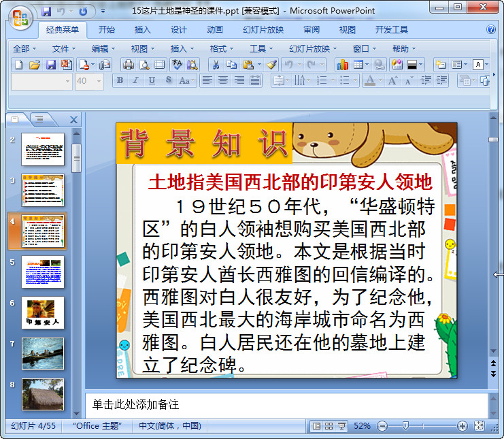The width and height of the screenshot is (504, 439).
Task: Open the 格式 menu
Action: pos(221,49)
